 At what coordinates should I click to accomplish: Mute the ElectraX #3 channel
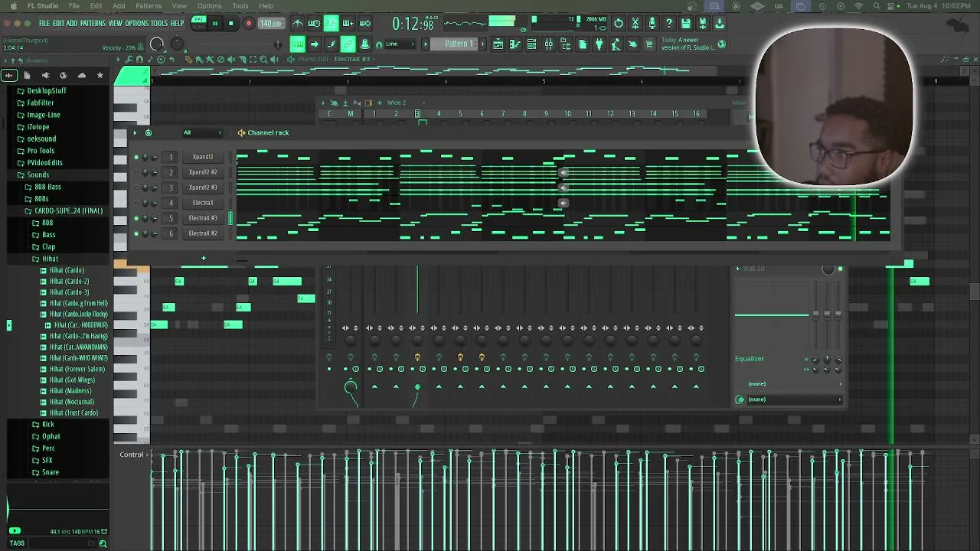[136, 218]
